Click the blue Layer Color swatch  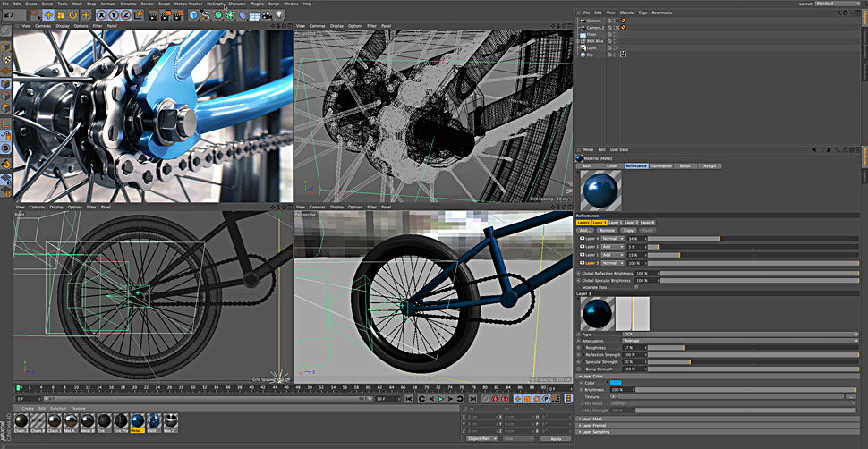(x=616, y=383)
